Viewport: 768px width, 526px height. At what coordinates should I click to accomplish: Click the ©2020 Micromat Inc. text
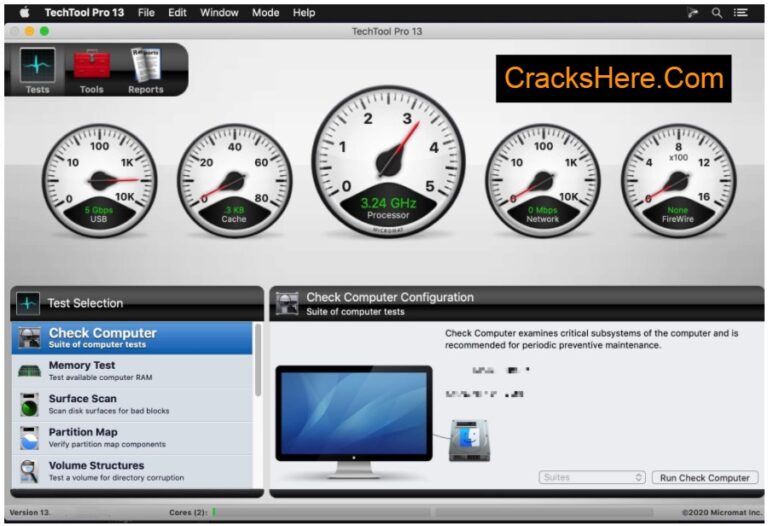point(721,513)
